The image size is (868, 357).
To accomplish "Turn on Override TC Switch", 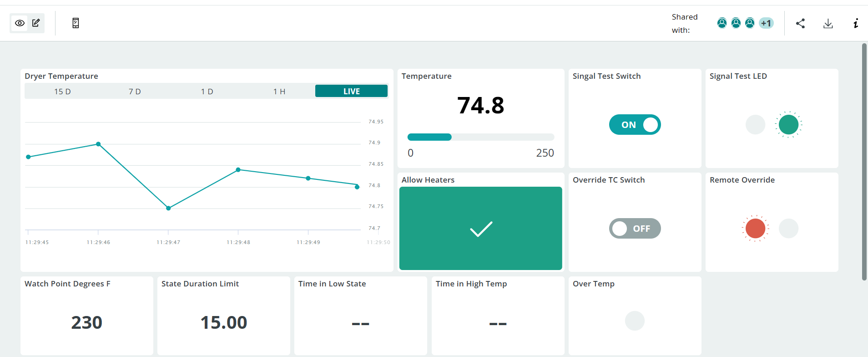I will [x=635, y=229].
